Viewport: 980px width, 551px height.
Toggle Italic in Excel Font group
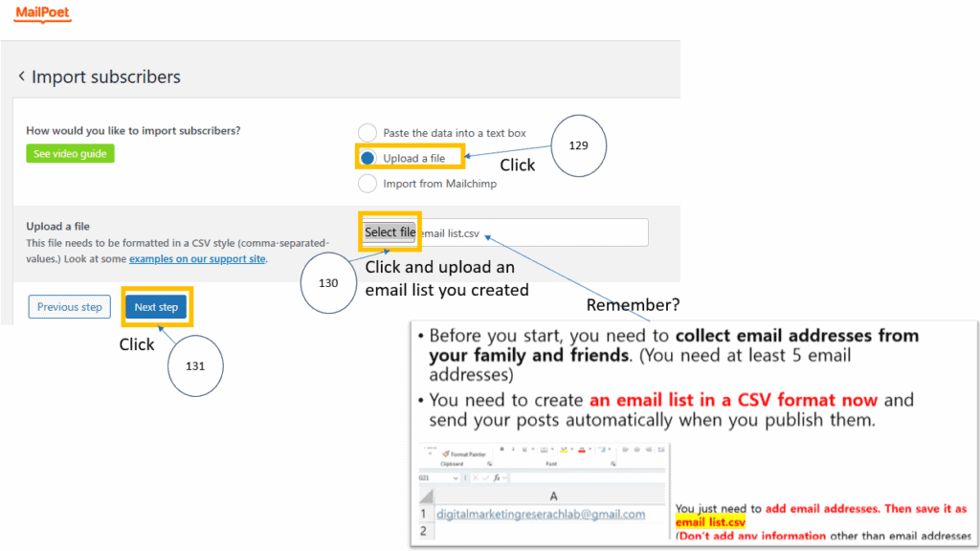(x=513, y=448)
